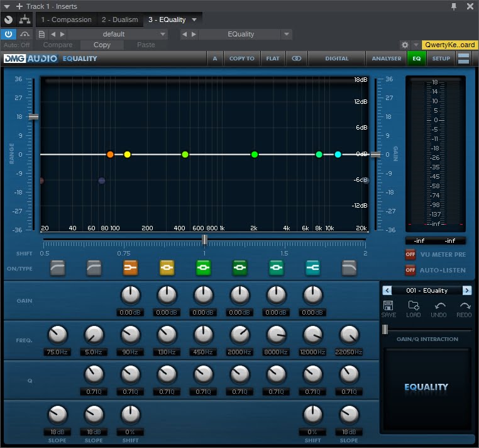Toggle the teal-green bell band button

276,268
